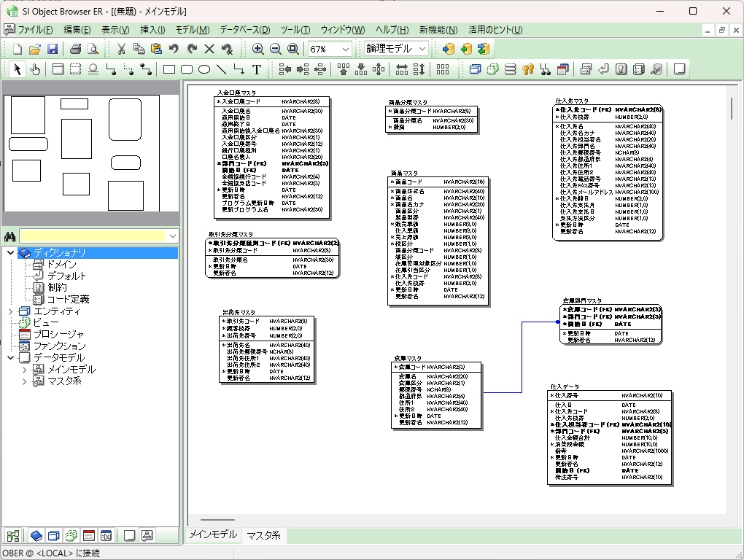Select the hand pan tool
This screenshot has height=560, width=744.
(35, 69)
